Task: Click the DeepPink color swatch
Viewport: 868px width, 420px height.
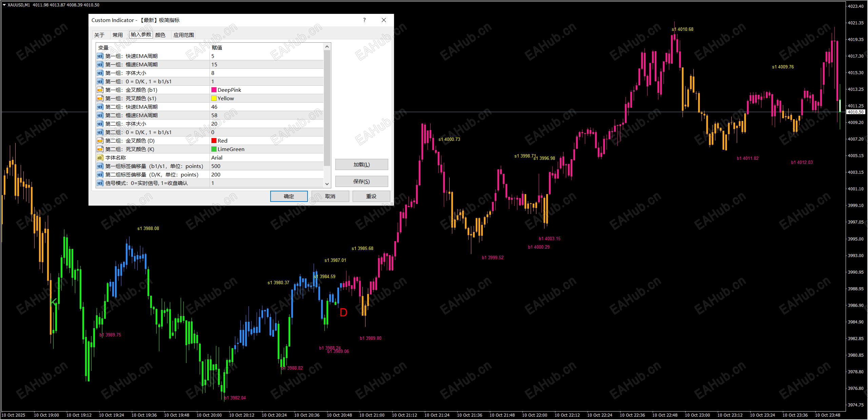Action: point(214,90)
